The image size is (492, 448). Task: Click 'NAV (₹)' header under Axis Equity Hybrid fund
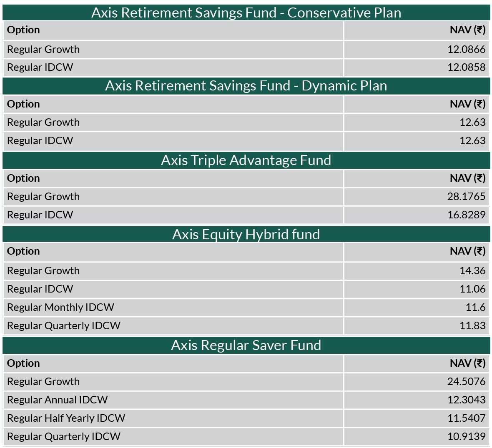click(467, 251)
